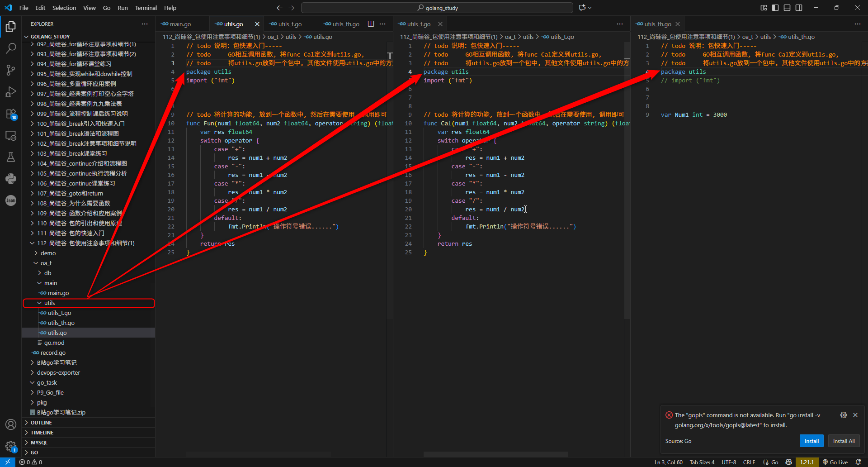Open the Manage gear menu

pos(11,446)
